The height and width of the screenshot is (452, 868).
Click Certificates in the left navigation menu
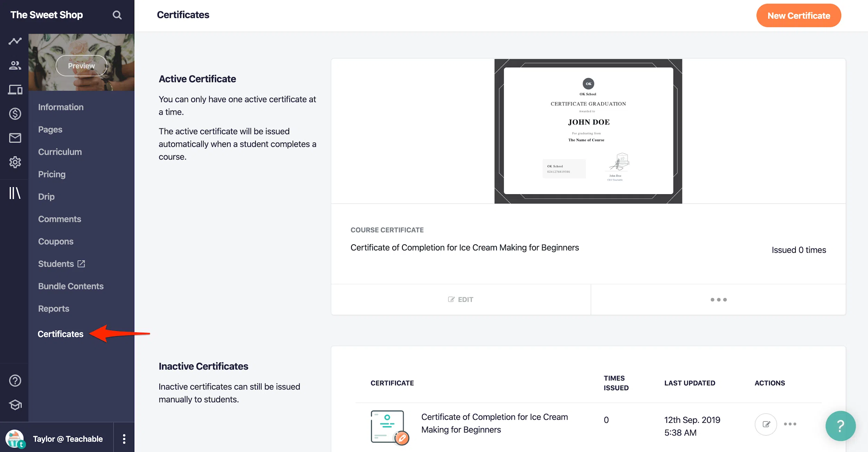point(60,333)
